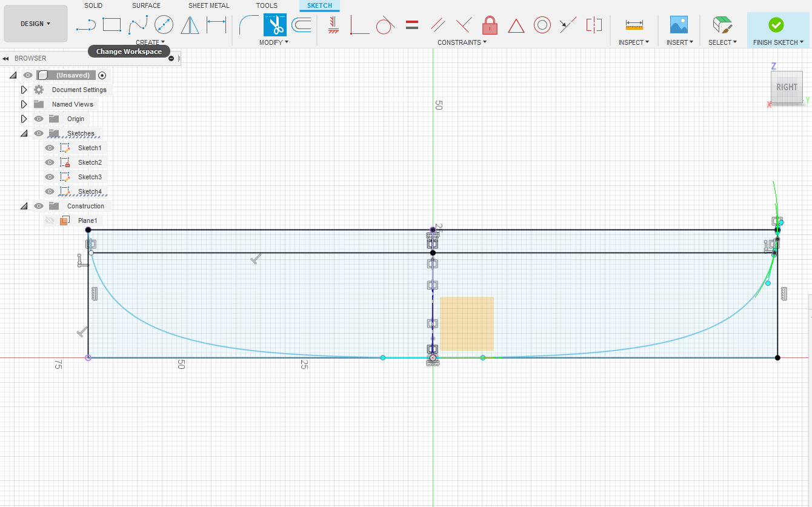Open the SELECT dropdown menu
The width and height of the screenshot is (812, 507).
(723, 42)
